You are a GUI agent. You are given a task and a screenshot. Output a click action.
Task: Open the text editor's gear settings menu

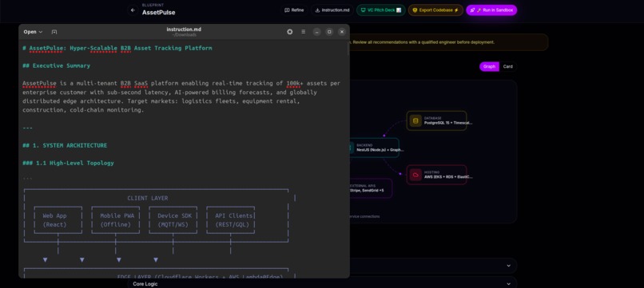[289, 32]
